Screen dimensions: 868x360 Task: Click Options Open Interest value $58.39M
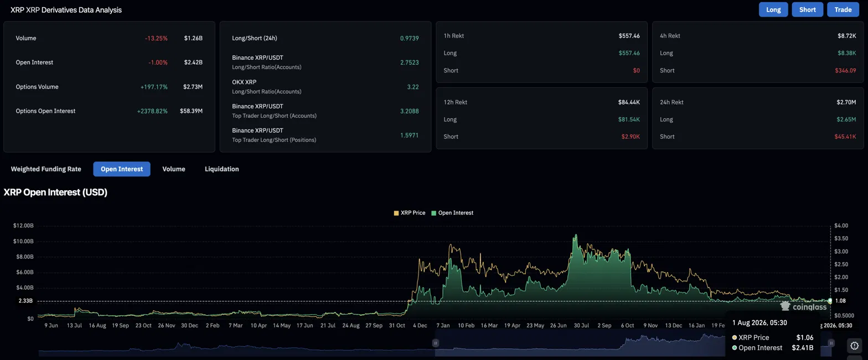pos(191,111)
